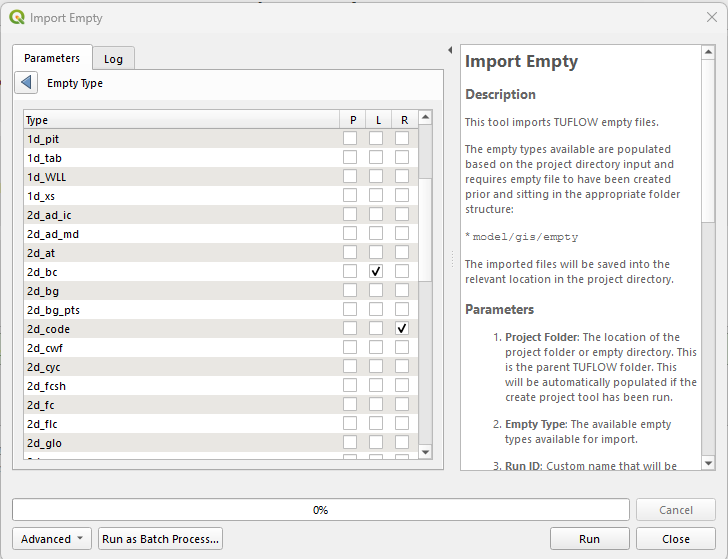Viewport: 728px width, 559px height.
Task: Switch to the Log tab
Action: 113,59
